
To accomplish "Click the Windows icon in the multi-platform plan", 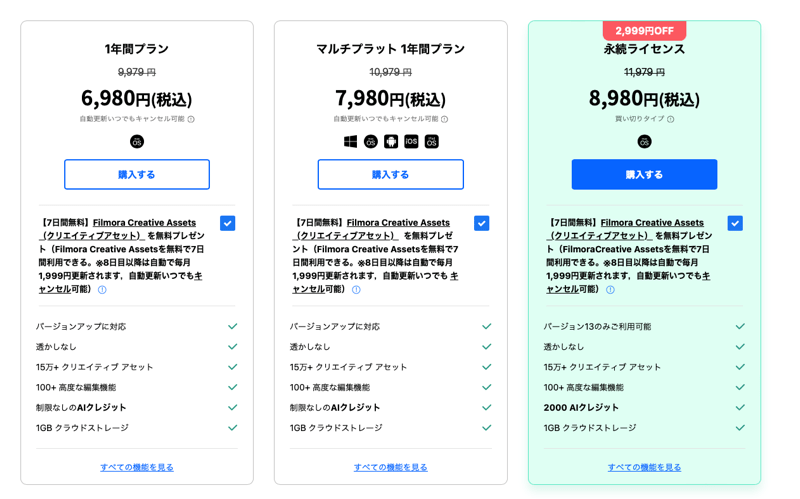I will [x=351, y=141].
